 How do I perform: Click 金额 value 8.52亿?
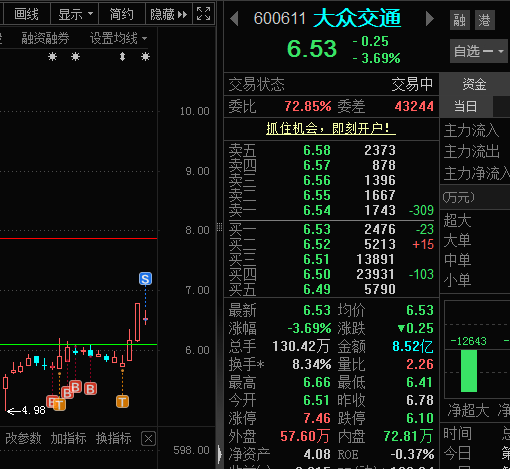(413, 347)
